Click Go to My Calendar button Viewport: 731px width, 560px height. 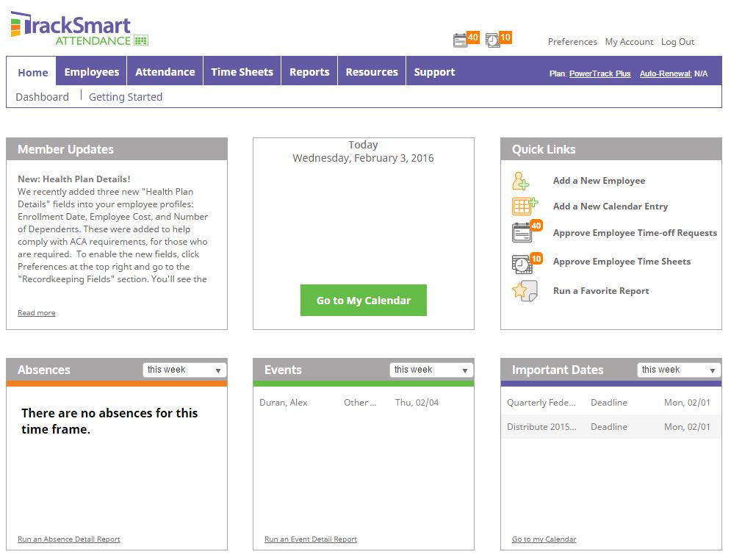[x=363, y=300]
